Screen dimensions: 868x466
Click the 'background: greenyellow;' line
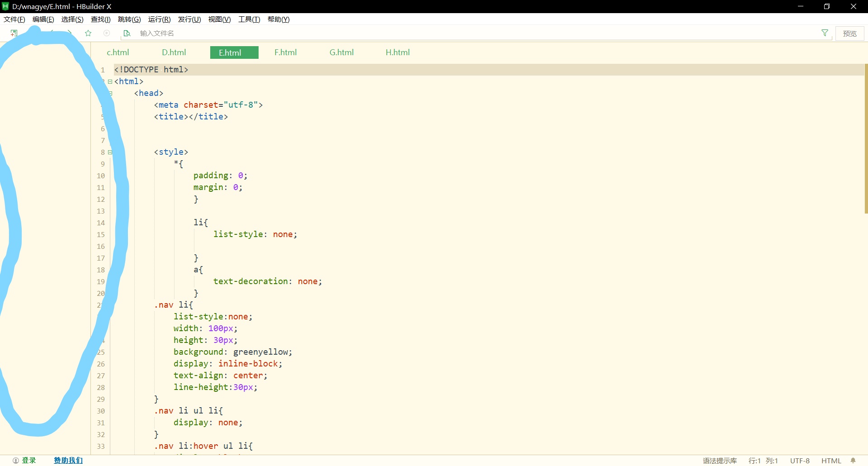[x=233, y=352]
